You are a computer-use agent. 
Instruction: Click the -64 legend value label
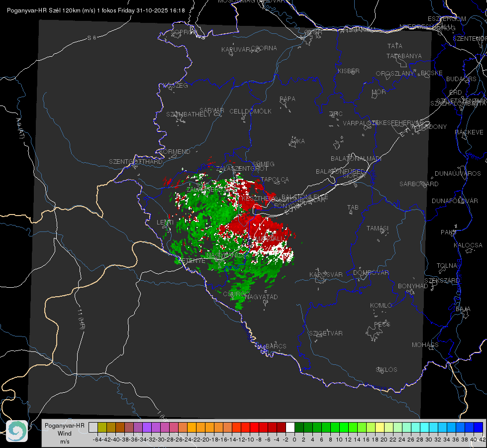(97, 440)
